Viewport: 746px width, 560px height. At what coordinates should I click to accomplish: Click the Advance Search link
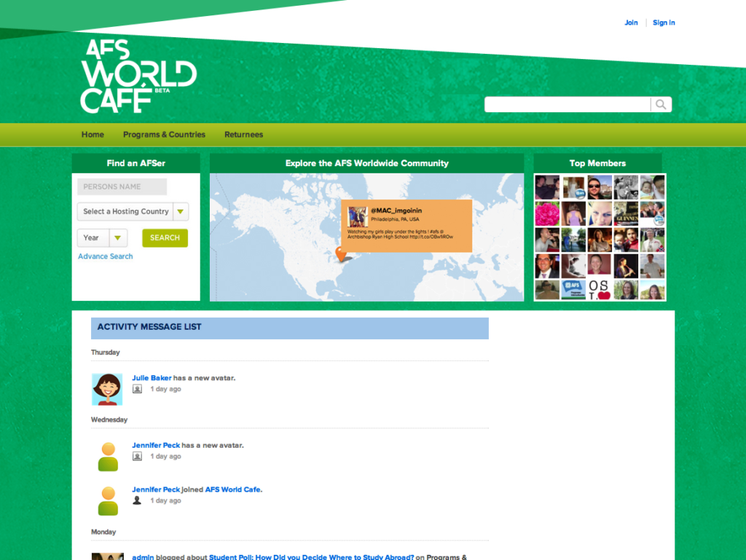pyautogui.click(x=106, y=256)
